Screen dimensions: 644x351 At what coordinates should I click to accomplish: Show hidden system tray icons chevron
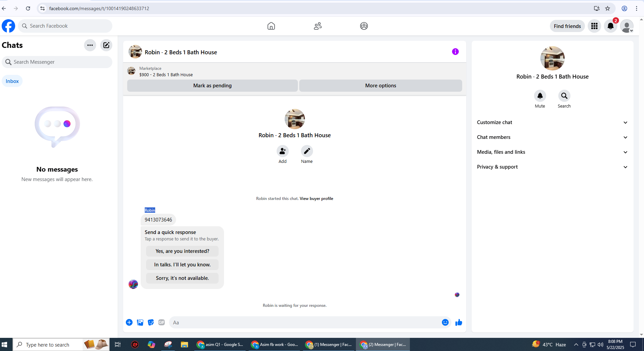pyautogui.click(x=576, y=345)
